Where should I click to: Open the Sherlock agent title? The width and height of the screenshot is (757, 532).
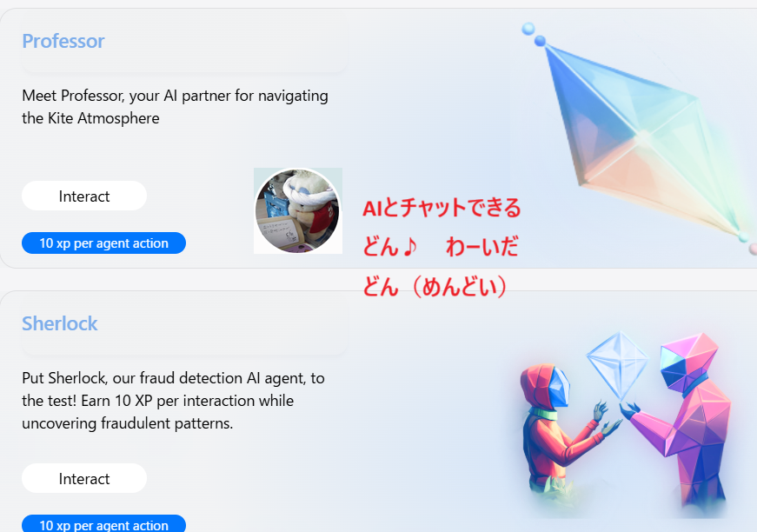(x=60, y=323)
